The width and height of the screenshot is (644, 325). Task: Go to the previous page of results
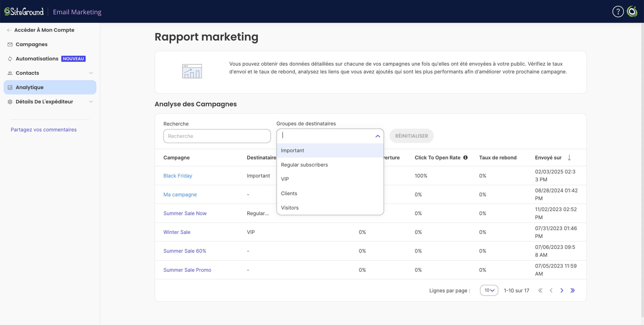[x=551, y=291]
